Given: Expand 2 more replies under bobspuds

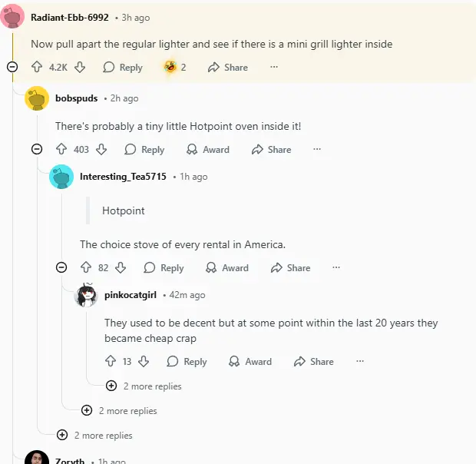Looking at the screenshot, I should coord(62,436).
